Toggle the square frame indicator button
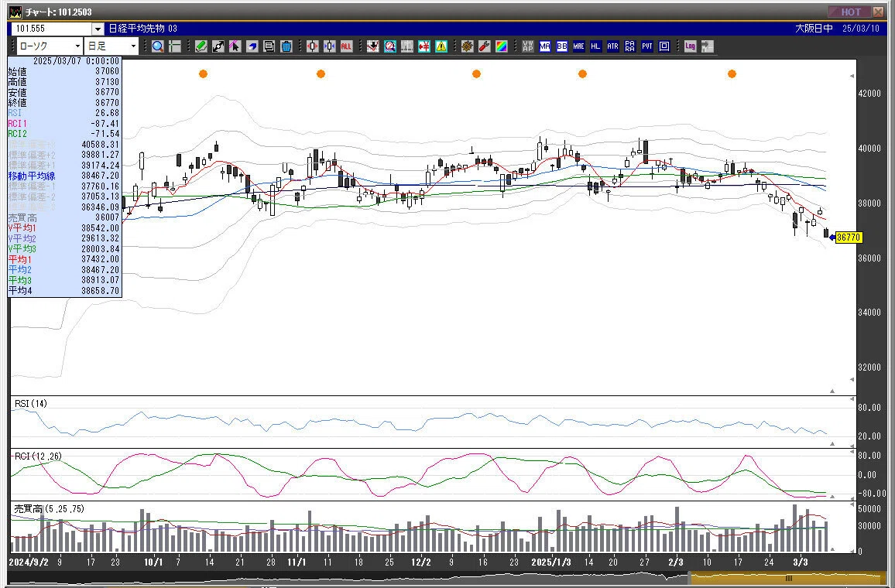 664,46
